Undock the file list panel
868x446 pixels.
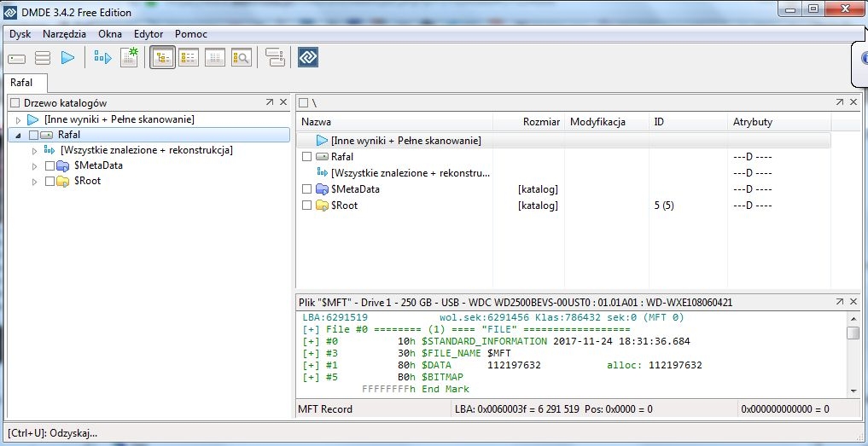pyautogui.click(x=840, y=101)
